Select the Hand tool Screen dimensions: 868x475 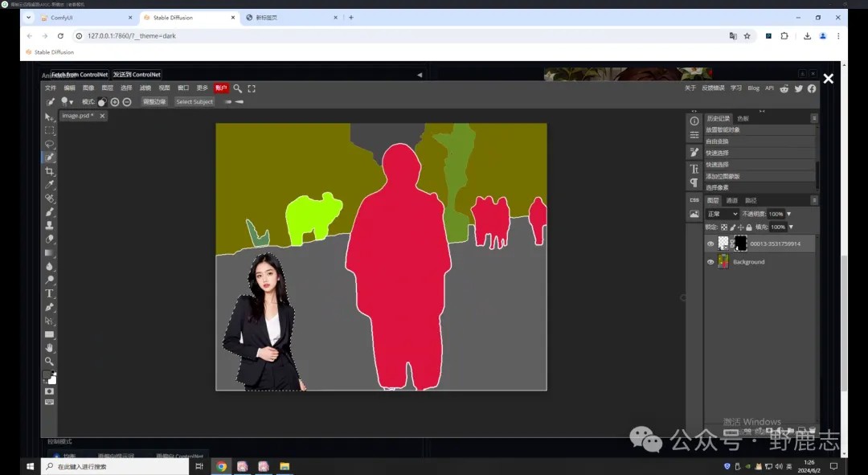coord(49,348)
